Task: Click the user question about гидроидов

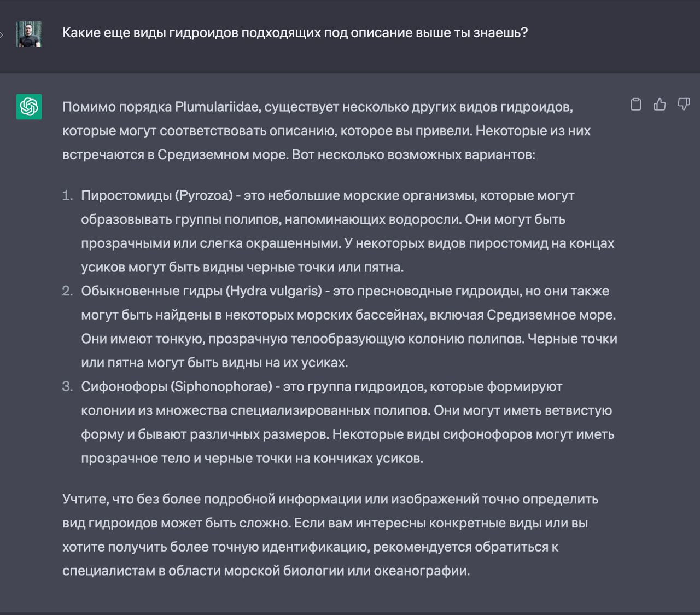Action: (x=295, y=32)
